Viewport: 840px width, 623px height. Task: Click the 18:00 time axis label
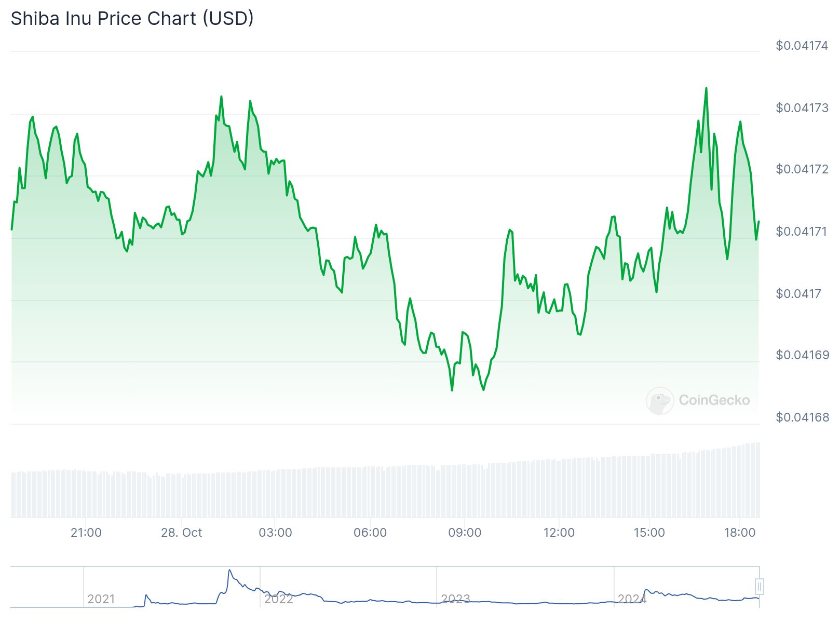(x=740, y=533)
